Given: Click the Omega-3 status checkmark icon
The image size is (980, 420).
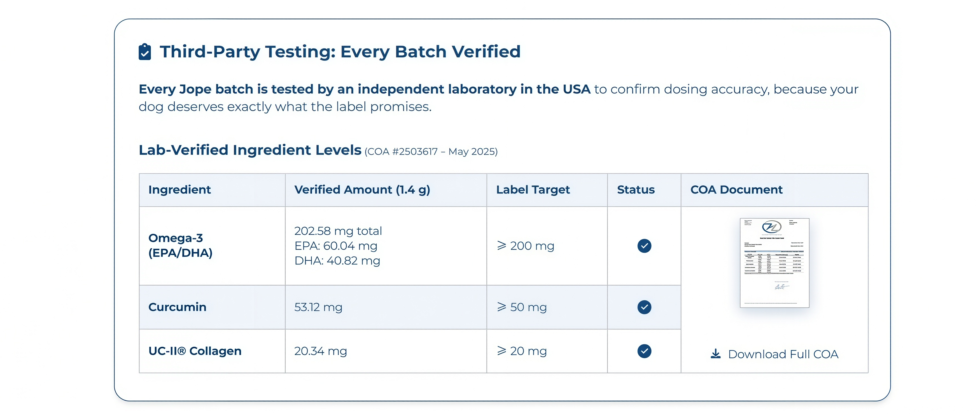Looking at the screenshot, I should 644,246.
